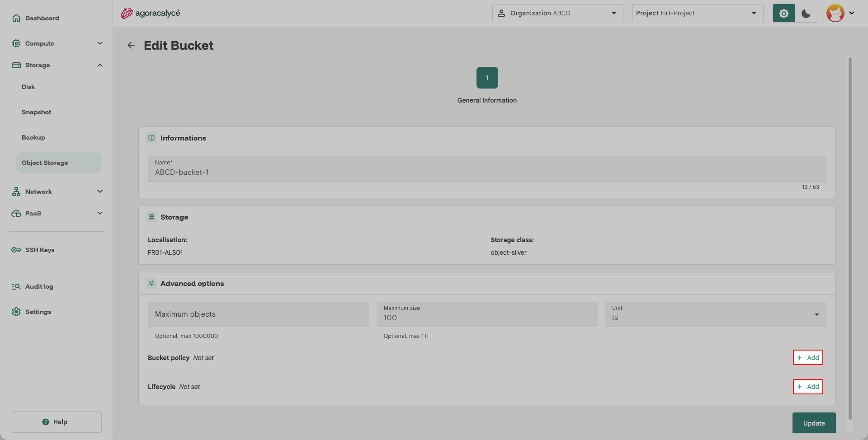This screenshot has width=868, height=440.
Task: Expand the Compute menu chevron
Action: pyautogui.click(x=100, y=43)
